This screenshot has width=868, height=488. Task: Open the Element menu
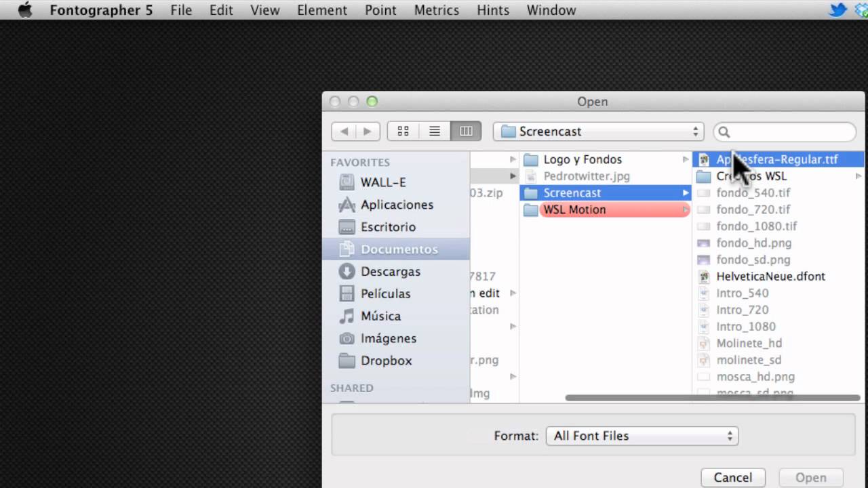[x=322, y=10]
